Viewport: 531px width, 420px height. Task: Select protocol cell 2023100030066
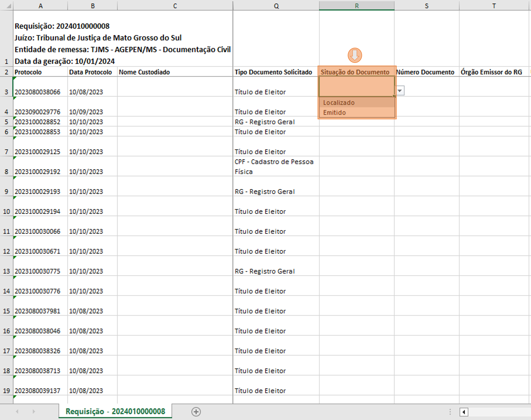pos(41,226)
